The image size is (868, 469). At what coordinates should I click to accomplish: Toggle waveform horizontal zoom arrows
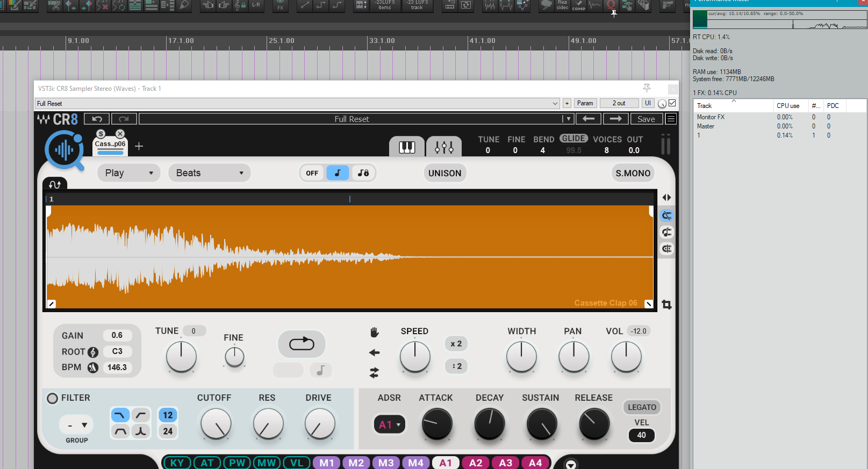pyautogui.click(x=666, y=198)
